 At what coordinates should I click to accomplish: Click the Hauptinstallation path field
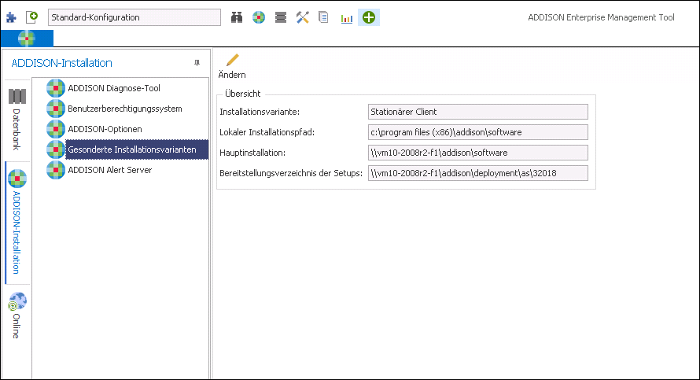[x=478, y=153]
